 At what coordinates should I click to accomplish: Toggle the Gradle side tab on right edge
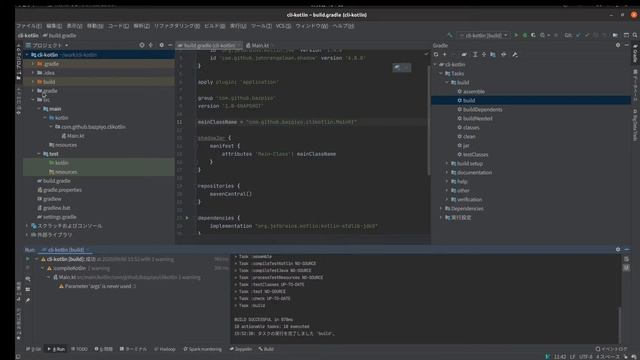coord(635,54)
